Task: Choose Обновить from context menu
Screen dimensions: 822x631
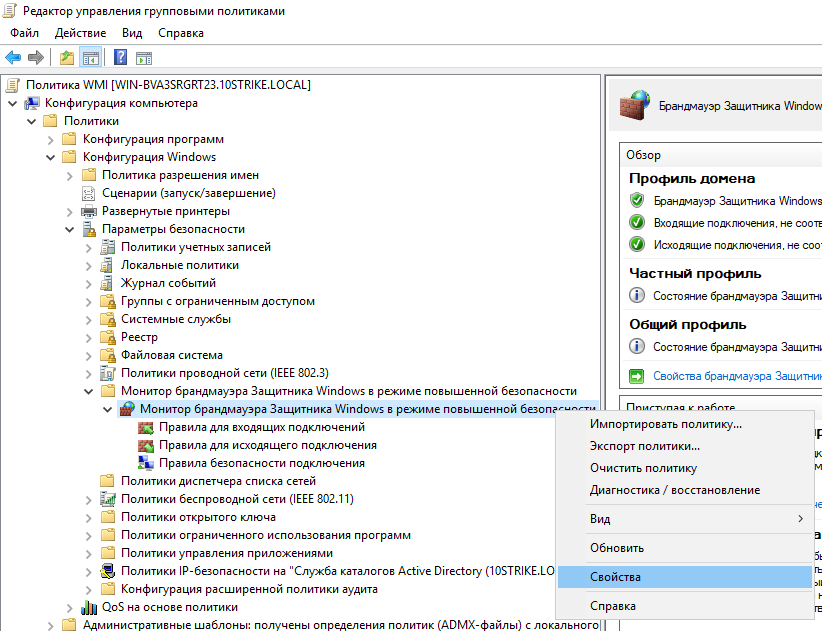Action: [685, 548]
